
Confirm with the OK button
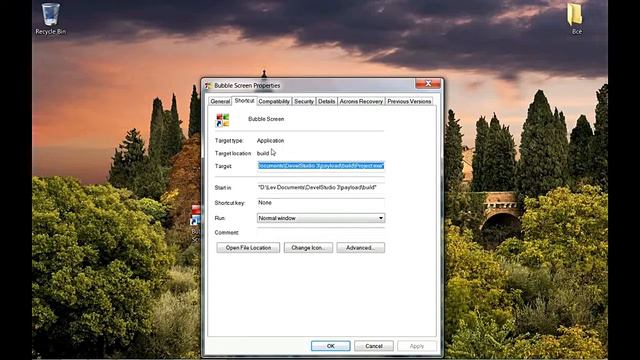tap(331, 346)
